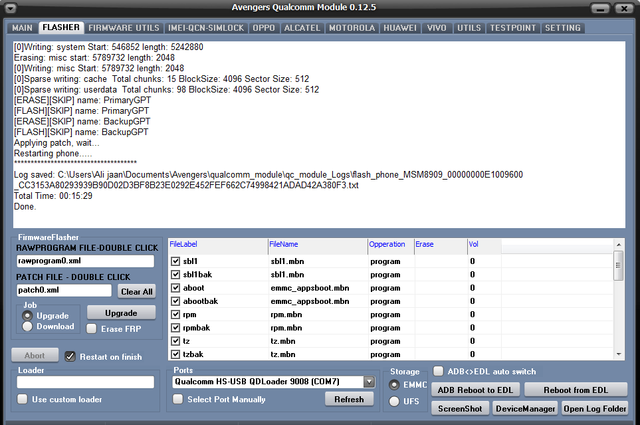Screen dimensions: 640x425
Task: Open the UTILS tab
Action: [x=469, y=28]
